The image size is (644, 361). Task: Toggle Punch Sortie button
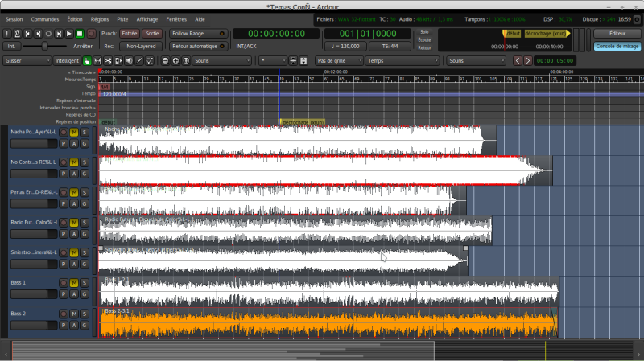click(152, 34)
